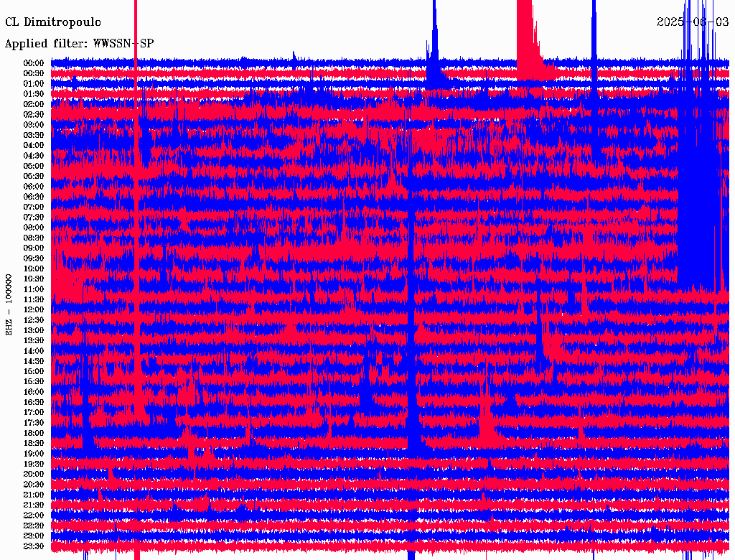Click the 01:00 time label
Image resolution: width=735 pixels, height=560 pixels.
tap(34, 84)
